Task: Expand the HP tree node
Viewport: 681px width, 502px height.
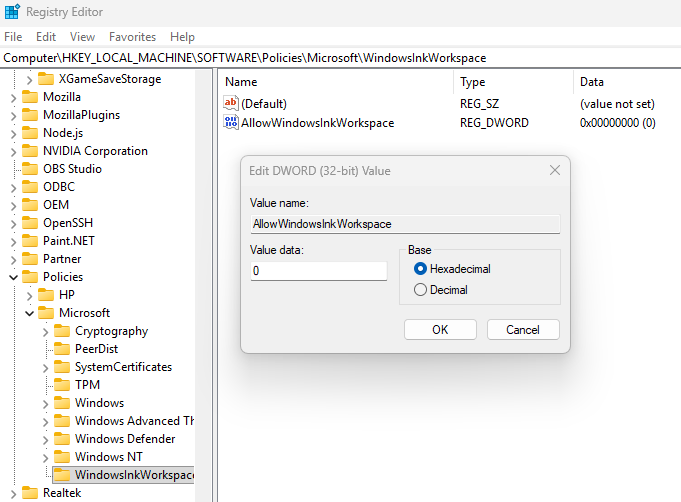Action: (29, 296)
